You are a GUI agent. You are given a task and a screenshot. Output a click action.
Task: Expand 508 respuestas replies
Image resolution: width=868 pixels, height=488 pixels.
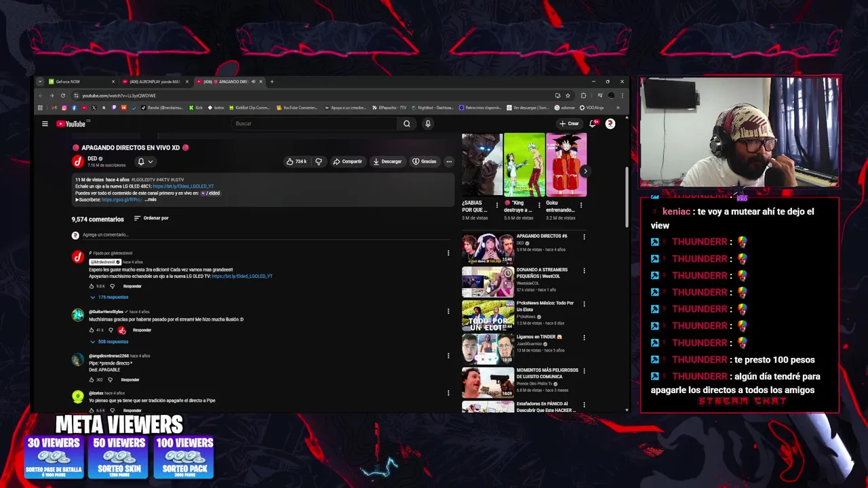(x=109, y=342)
